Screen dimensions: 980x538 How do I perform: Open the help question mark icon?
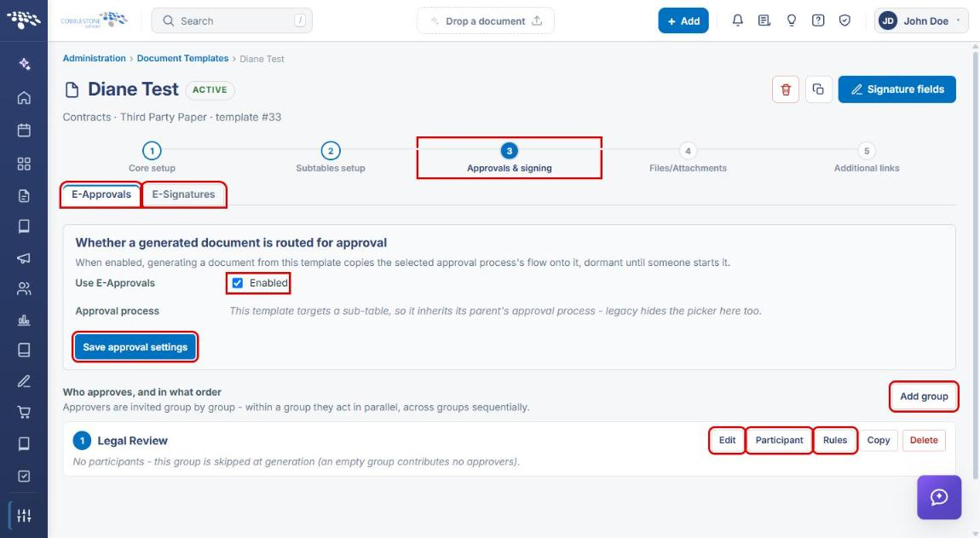coord(817,20)
